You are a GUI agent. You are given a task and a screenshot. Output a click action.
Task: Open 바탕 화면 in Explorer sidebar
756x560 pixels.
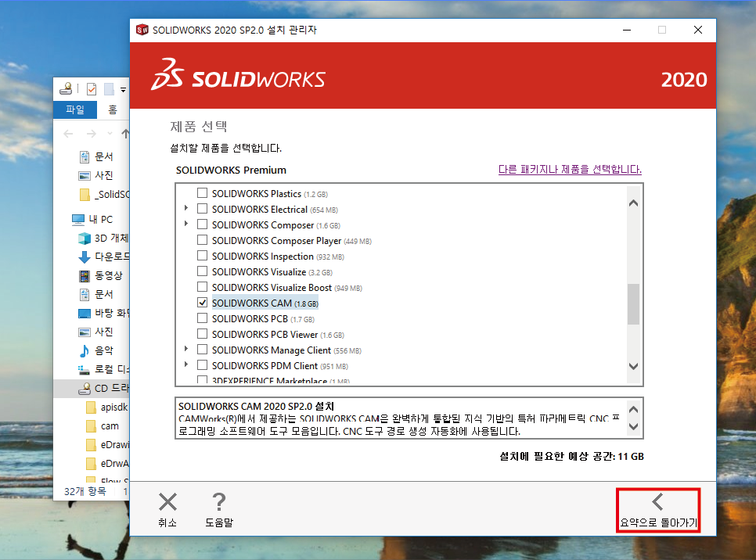pos(103,314)
